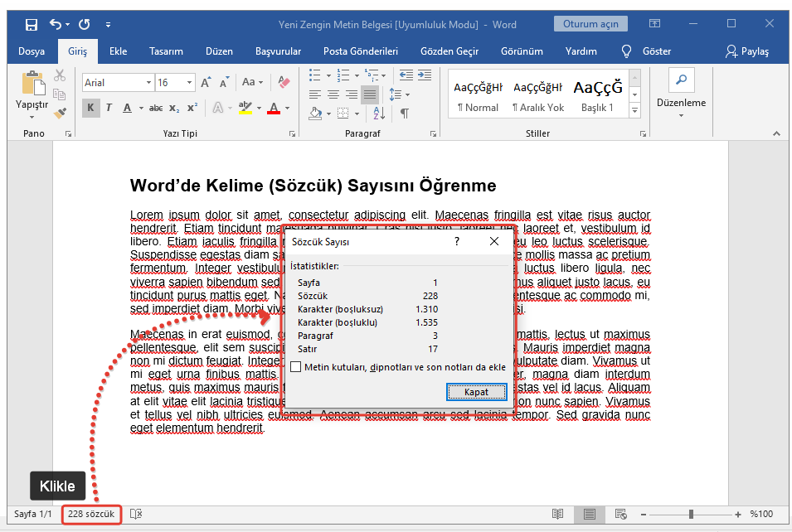Click the Save icon in title bar
This screenshot has width=792, height=532.
(32, 24)
